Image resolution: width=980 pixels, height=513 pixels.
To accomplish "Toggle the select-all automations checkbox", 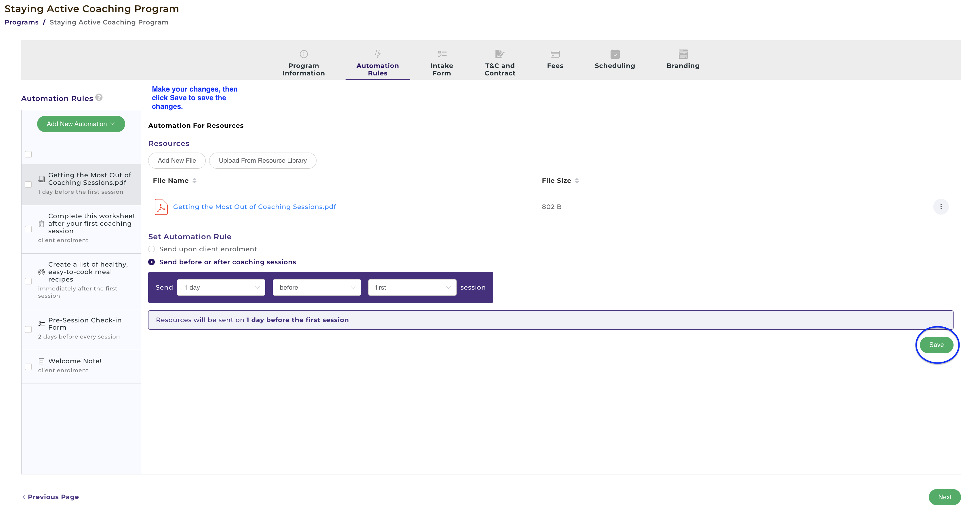I will tap(28, 154).
